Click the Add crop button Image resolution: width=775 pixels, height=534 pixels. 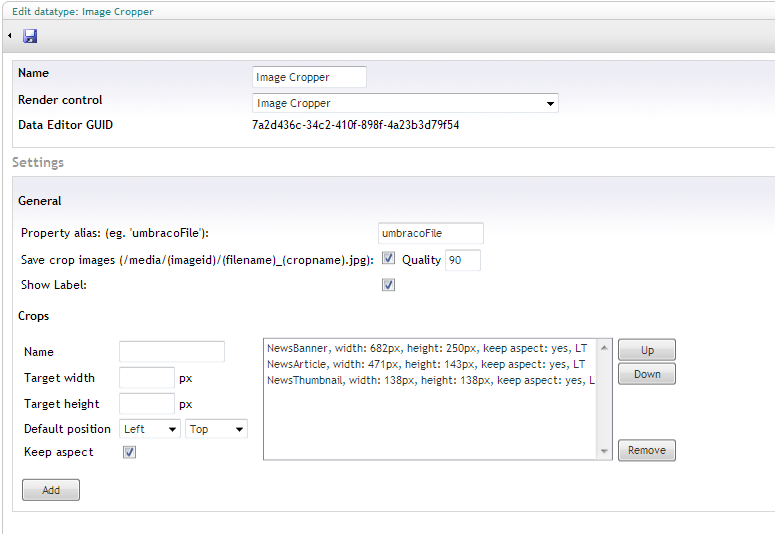click(x=50, y=490)
